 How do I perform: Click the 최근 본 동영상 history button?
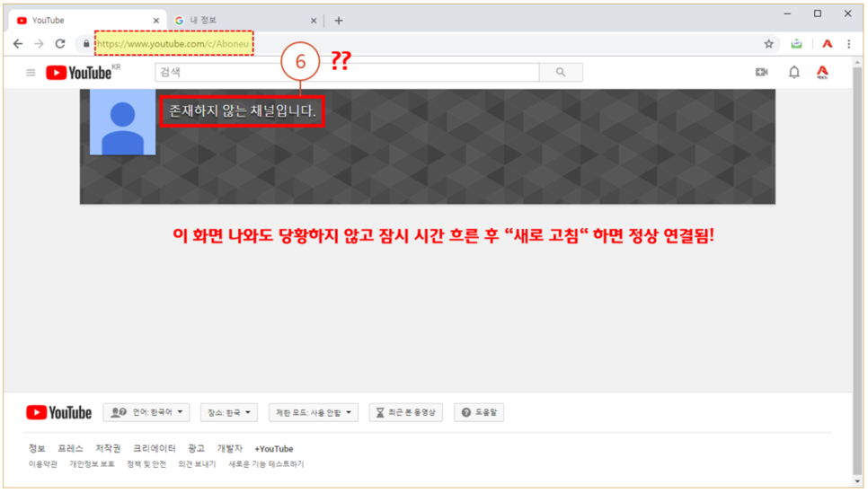406,413
